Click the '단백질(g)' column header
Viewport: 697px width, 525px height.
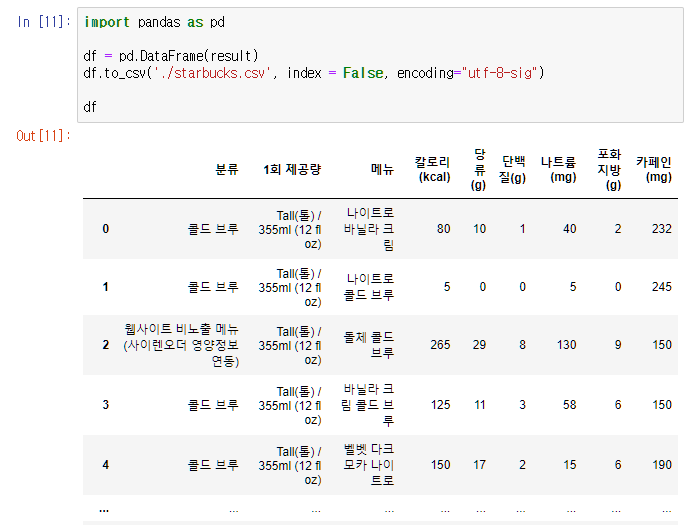[513, 169]
